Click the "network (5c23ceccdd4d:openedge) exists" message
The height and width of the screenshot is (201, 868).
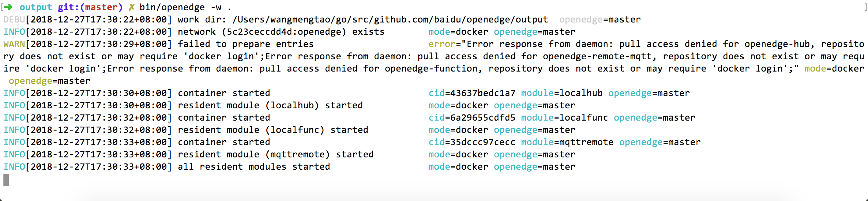click(281, 32)
